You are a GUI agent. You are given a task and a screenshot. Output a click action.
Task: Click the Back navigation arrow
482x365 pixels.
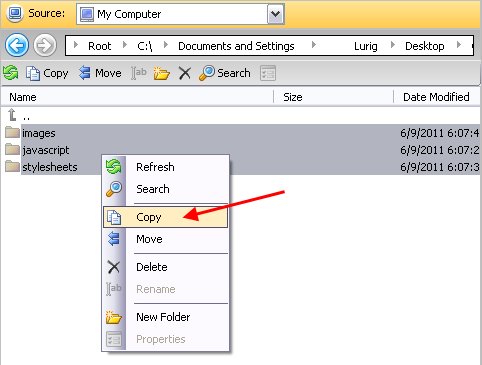17,45
